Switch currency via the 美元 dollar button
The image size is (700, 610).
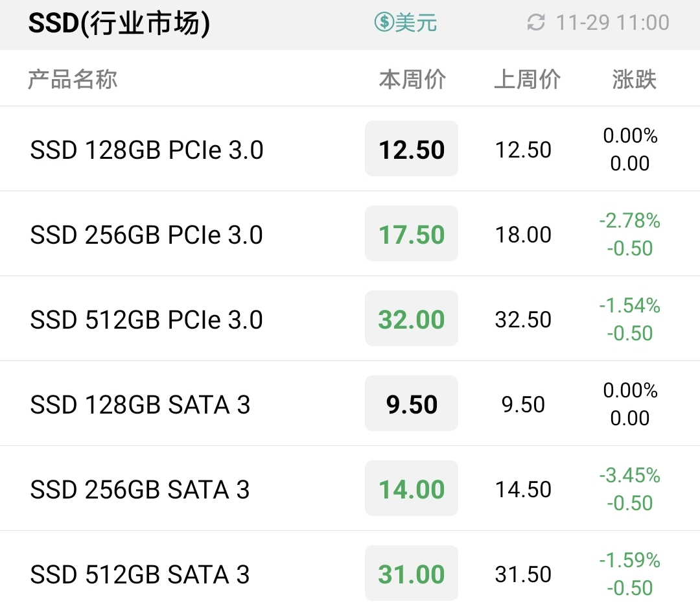[x=405, y=22]
